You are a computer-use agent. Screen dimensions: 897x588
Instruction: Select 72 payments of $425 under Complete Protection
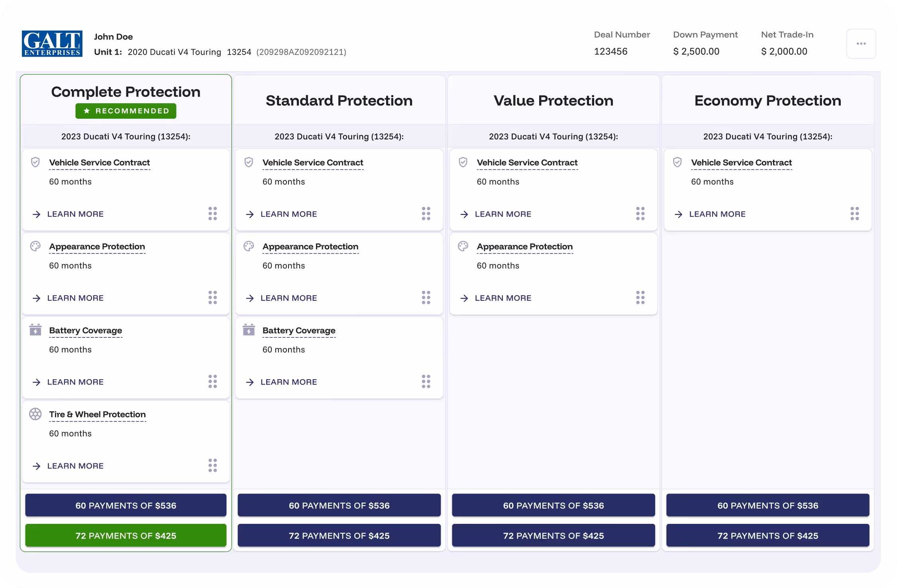point(126,535)
